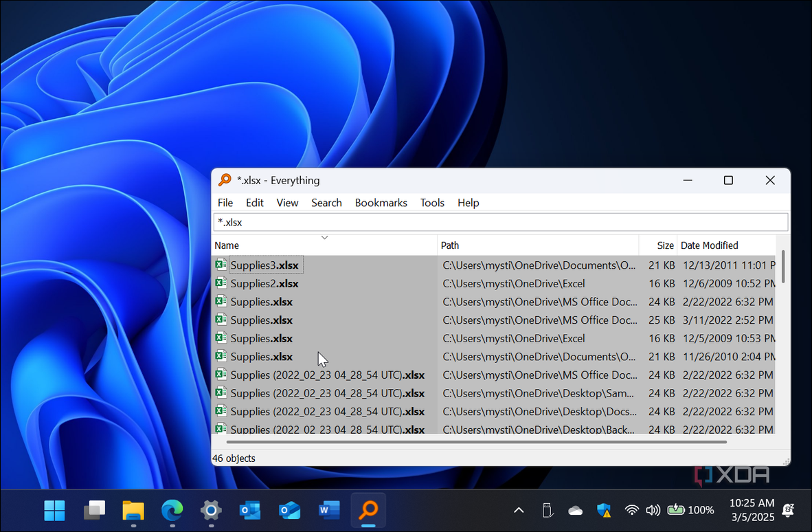The width and height of the screenshot is (812, 532).
Task: Open the clock showing 10:25 AM 3/5/2025
Action: 752,510
